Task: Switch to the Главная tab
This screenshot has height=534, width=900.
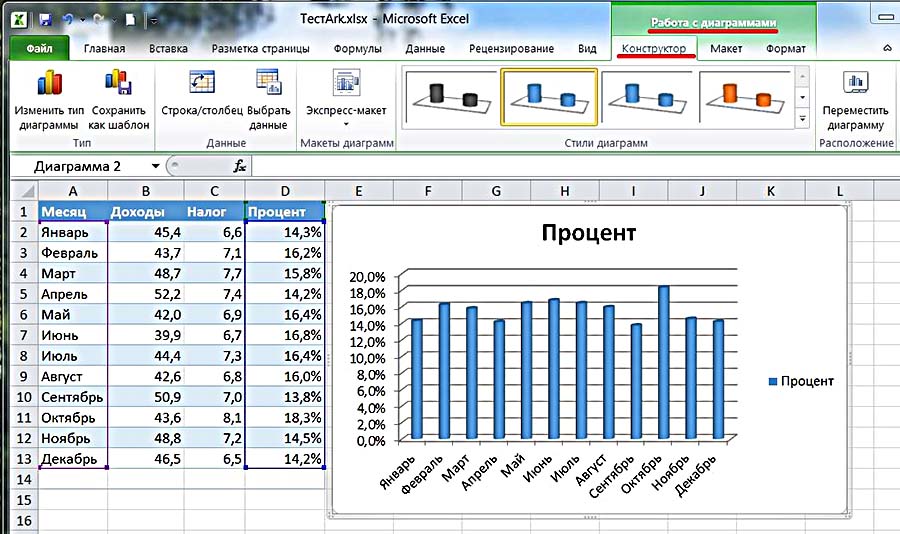Action: (104, 49)
